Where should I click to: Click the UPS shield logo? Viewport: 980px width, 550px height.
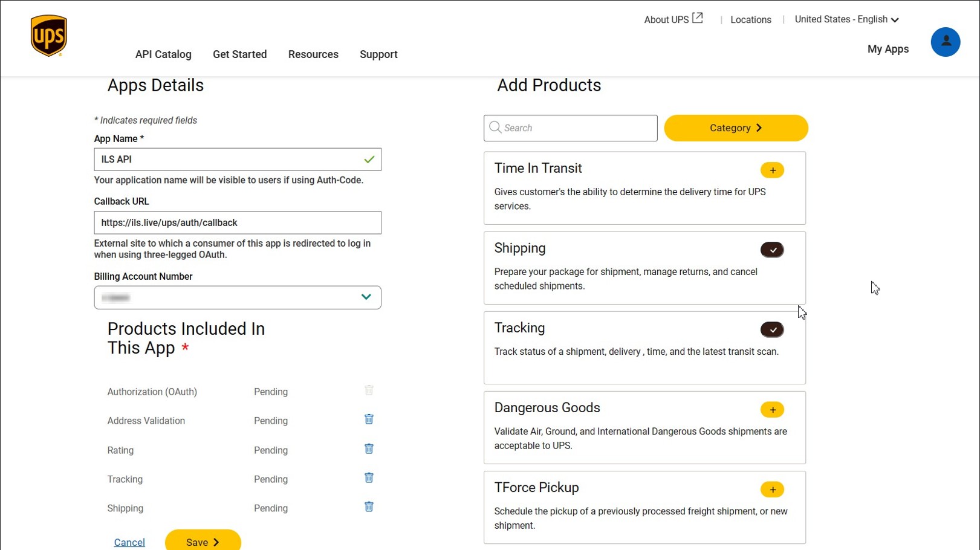pyautogui.click(x=48, y=34)
